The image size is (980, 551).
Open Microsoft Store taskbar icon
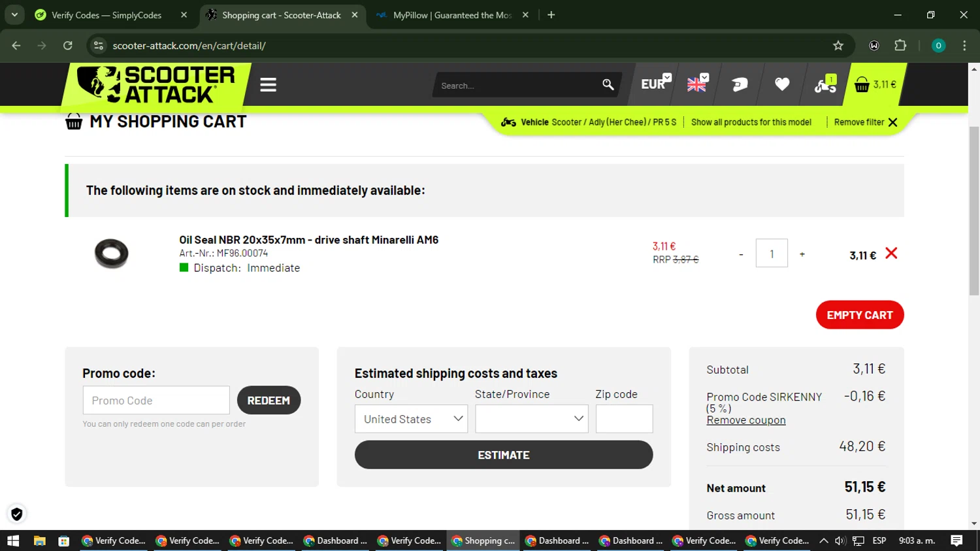coord(63,541)
